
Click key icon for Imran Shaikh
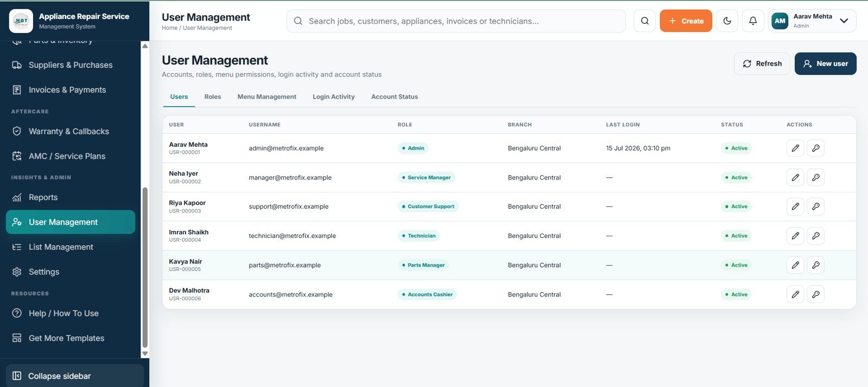coord(815,236)
